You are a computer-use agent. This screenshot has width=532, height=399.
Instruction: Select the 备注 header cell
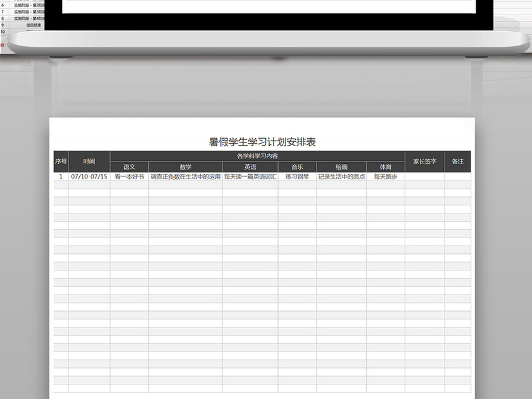point(459,162)
